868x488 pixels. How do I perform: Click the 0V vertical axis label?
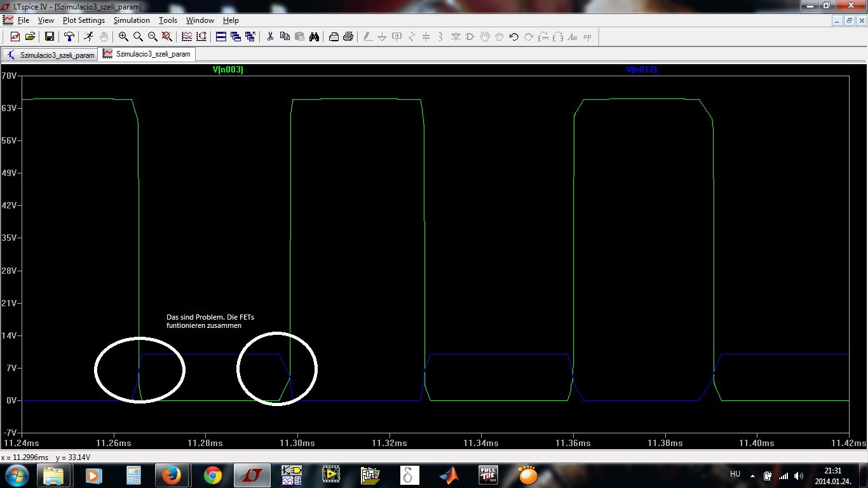[11, 400]
